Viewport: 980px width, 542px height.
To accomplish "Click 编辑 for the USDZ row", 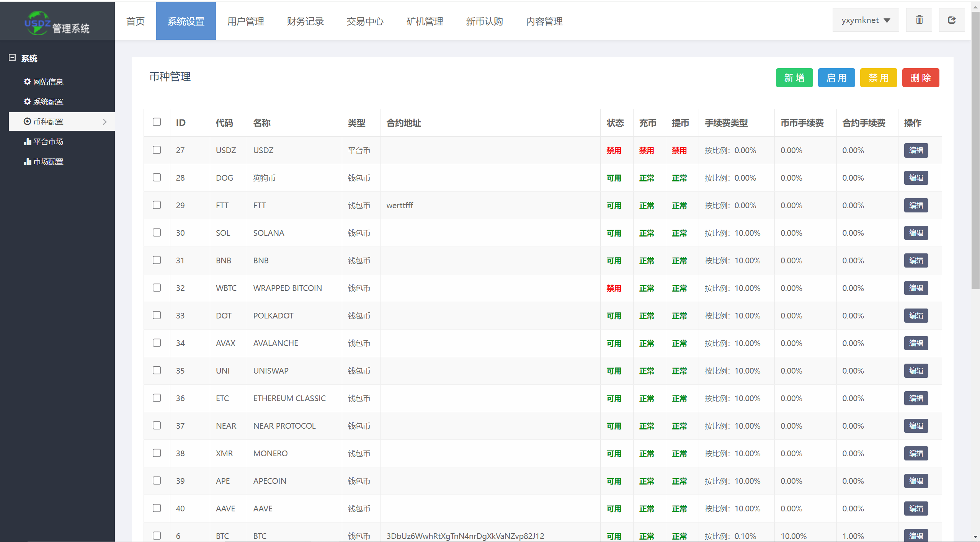I will (x=916, y=150).
